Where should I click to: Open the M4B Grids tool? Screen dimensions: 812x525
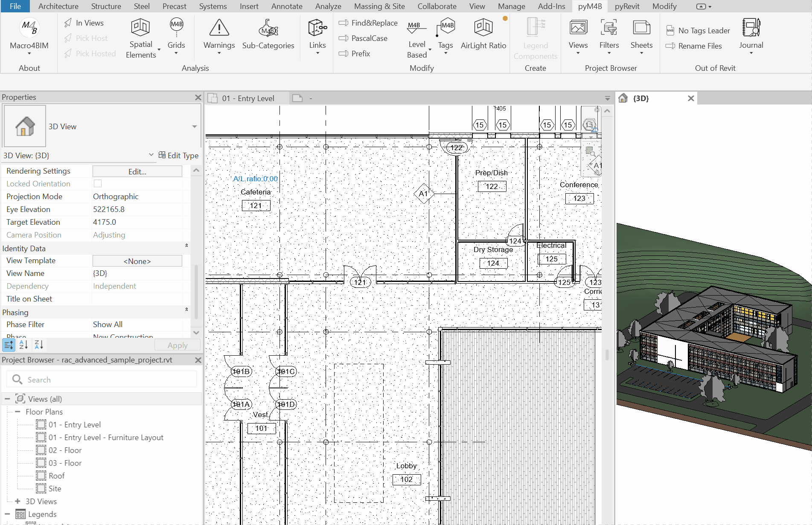[176, 36]
